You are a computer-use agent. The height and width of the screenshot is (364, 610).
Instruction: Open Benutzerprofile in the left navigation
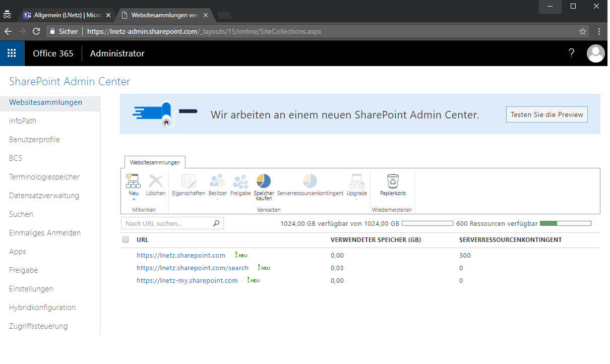(x=34, y=140)
